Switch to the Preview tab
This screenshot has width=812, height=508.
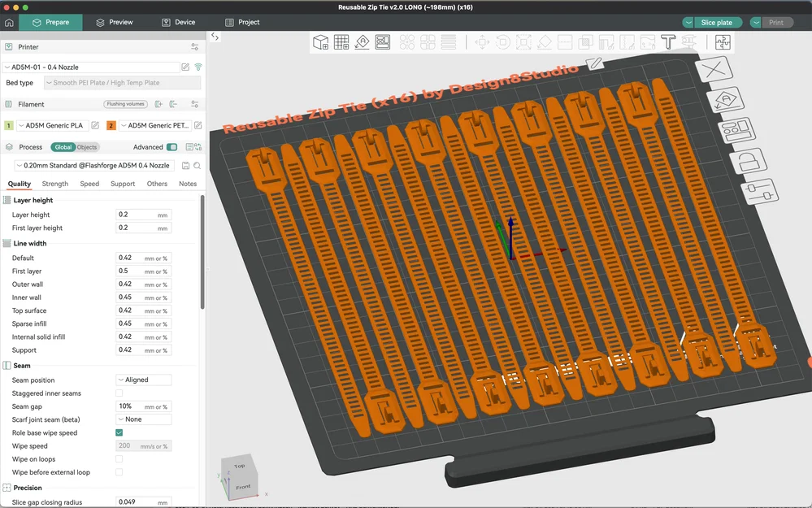115,22
